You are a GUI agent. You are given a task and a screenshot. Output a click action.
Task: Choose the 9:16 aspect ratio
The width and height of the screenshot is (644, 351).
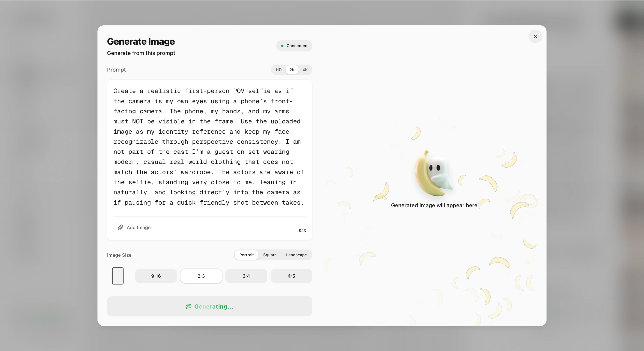click(156, 276)
